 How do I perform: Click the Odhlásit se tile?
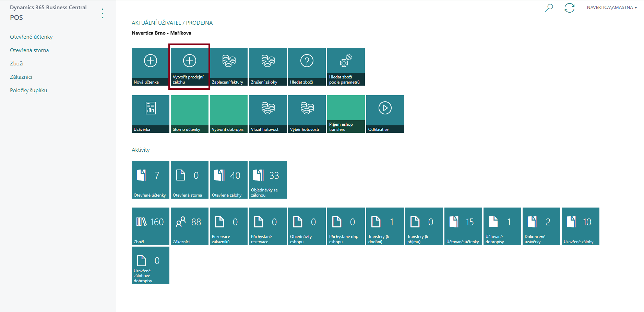[385, 114]
